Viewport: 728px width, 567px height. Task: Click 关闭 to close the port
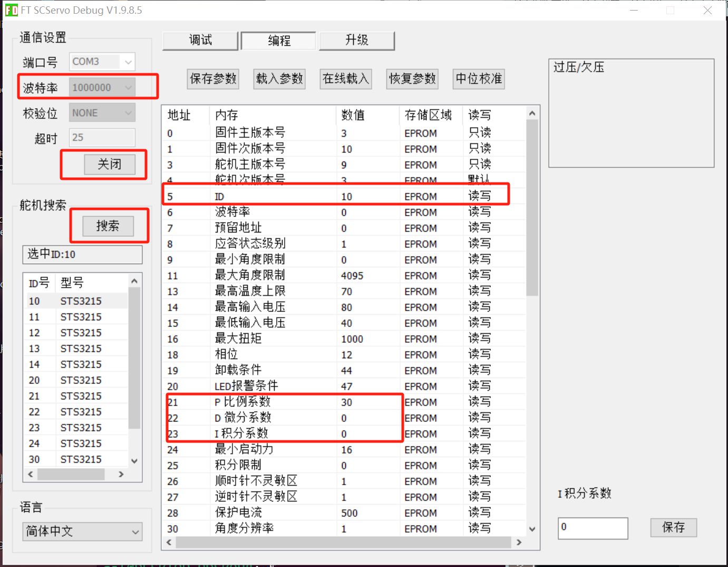point(109,165)
